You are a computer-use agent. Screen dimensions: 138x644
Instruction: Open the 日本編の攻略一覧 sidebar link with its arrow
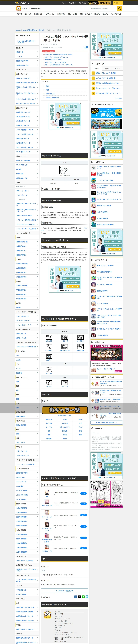(27, 242)
